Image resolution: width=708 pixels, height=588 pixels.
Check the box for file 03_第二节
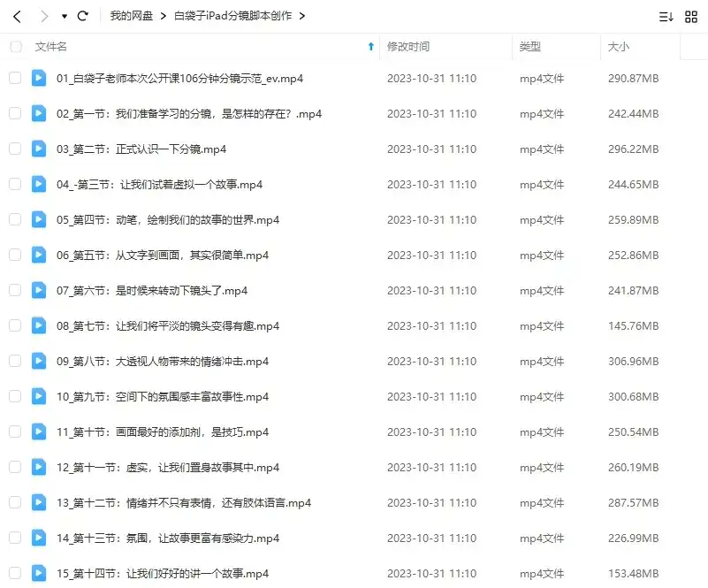coord(15,149)
